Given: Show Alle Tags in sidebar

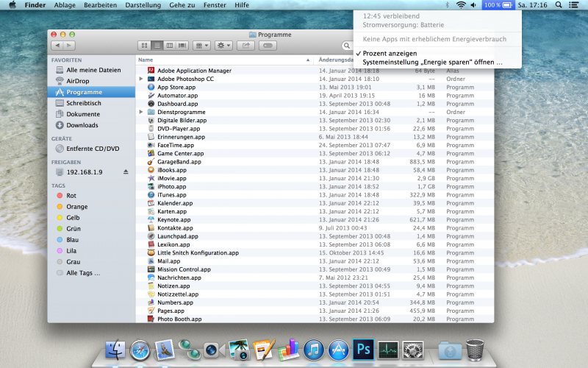Looking at the screenshot, I should [91, 272].
